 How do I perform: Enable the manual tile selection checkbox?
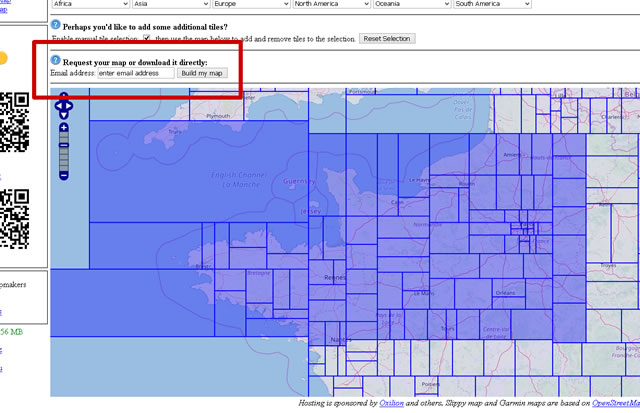point(148,38)
